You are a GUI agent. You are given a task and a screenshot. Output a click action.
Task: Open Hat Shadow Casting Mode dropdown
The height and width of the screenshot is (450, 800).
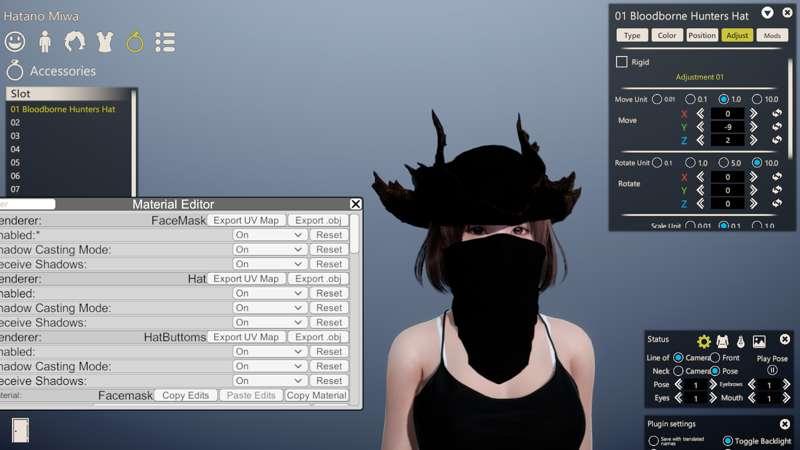[269, 308]
